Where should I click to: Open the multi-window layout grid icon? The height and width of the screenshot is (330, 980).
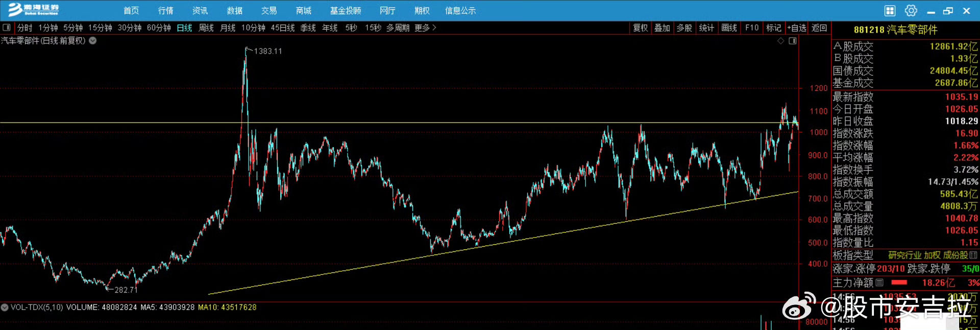890,11
